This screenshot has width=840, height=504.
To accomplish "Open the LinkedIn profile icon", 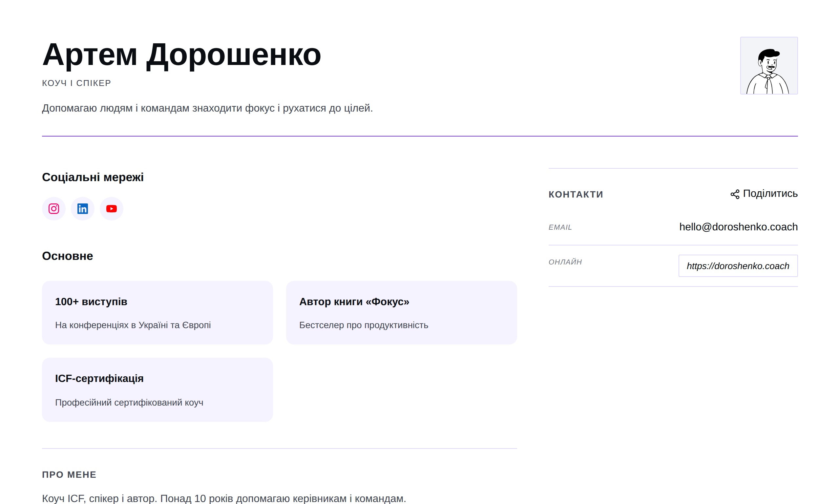I will (x=82, y=209).
